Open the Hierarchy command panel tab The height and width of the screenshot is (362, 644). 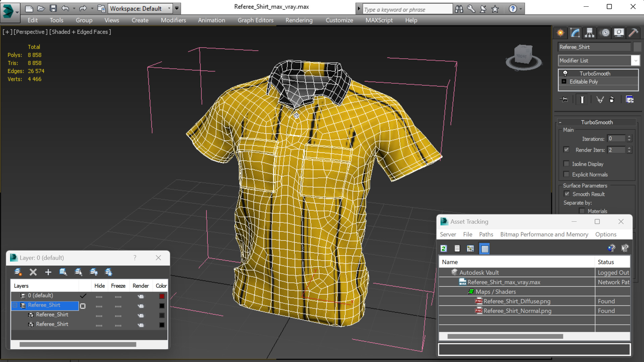click(589, 32)
